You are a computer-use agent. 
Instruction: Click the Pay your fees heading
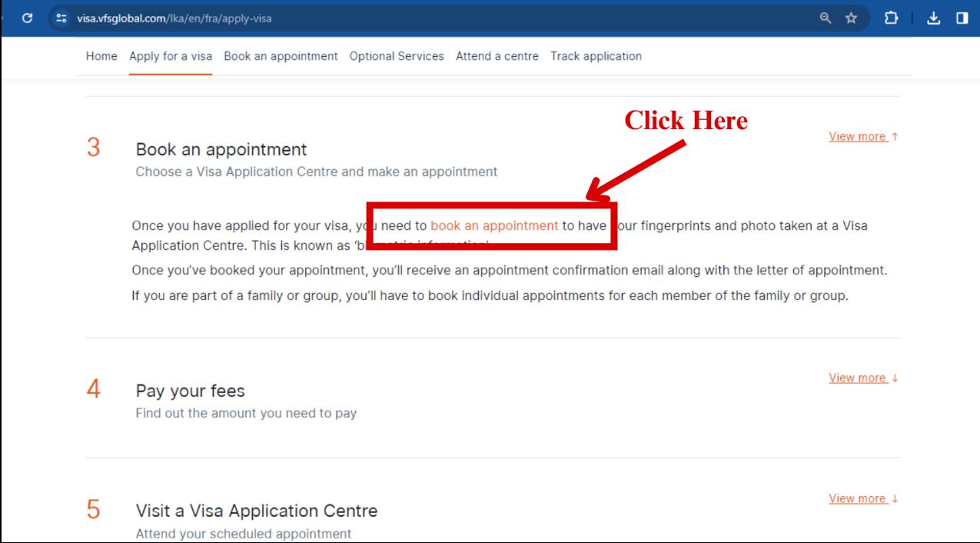(x=190, y=391)
